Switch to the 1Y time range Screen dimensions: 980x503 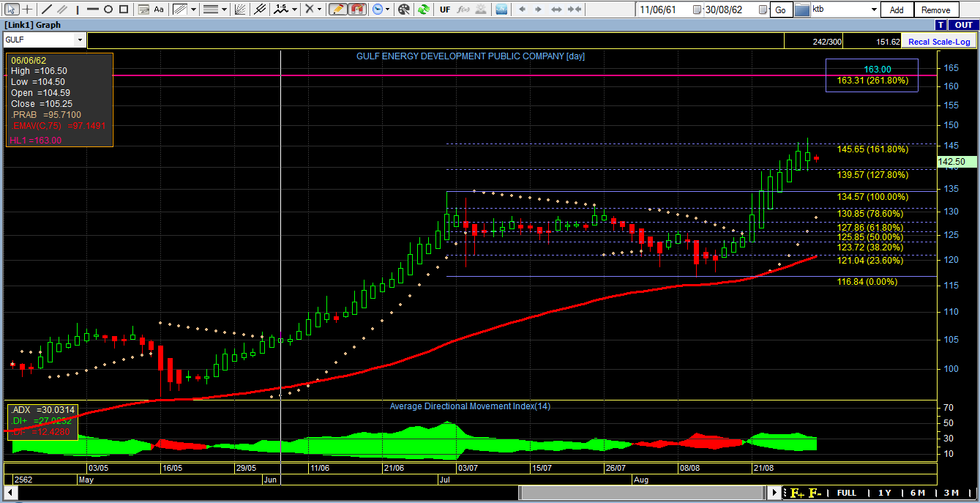point(884,493)
